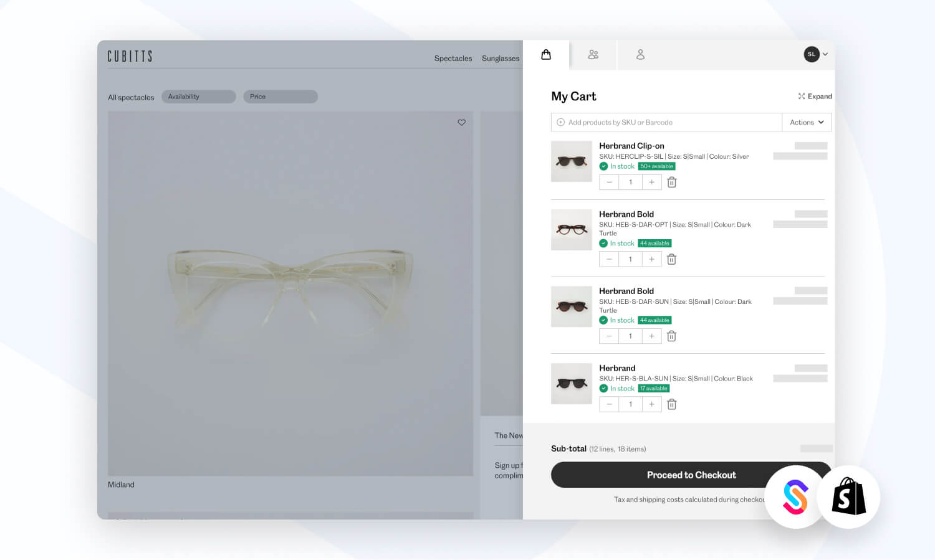Viewport: 935px width, 560px height.
Task: Open the Herbrand Clip-on product thumbnail
Action: click(x=571, y=161)
